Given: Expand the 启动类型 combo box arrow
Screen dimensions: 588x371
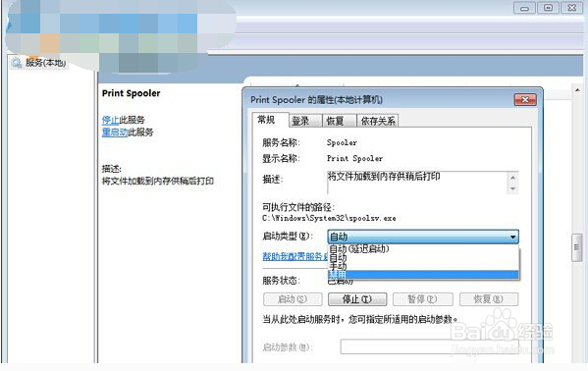Looking at the screenshot, I should tap(512, 237).
